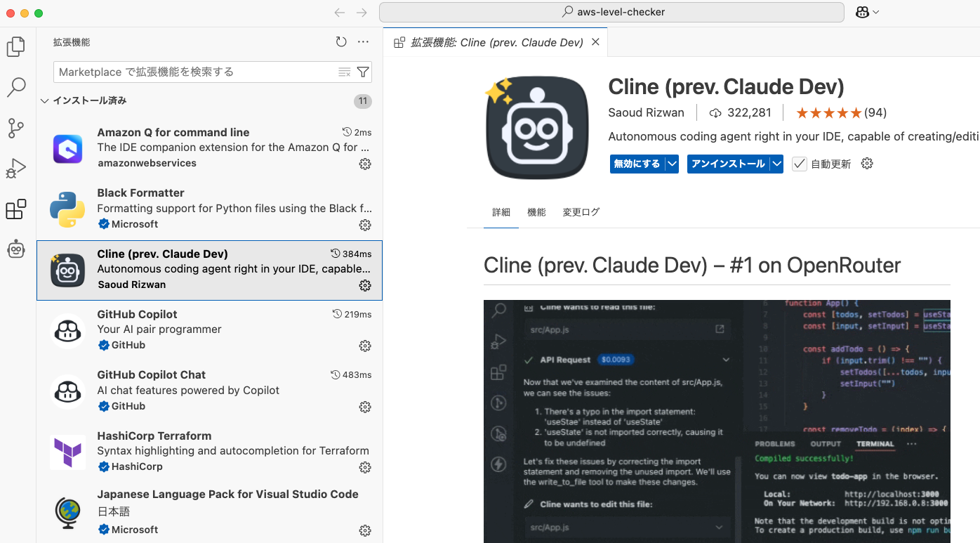Select the GitHub Copilot Chat extension row
The height and width of the screenshot is (543, 980).
click(x=209, y=391)
